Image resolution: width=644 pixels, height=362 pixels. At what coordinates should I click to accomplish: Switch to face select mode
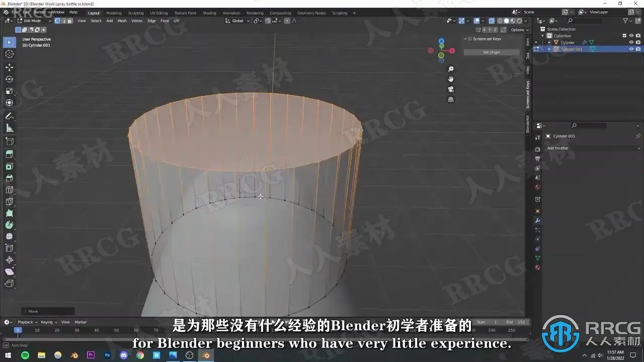point(69,21)
